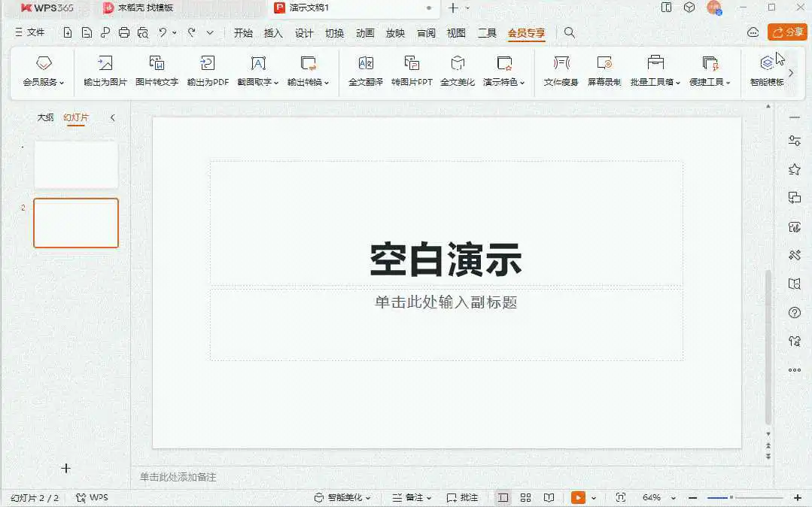This screenshot has width=812, height=507.
Task: Open new tab dropdown arrow next to plus
Action: (467, 8)
